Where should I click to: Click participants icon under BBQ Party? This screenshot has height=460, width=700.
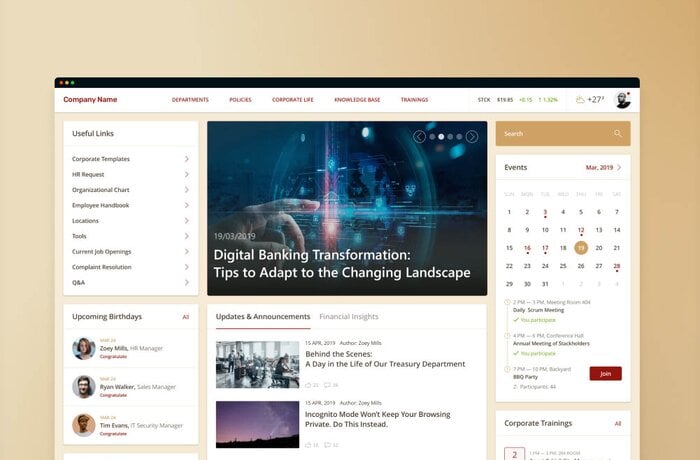click(x=516, y=387)
